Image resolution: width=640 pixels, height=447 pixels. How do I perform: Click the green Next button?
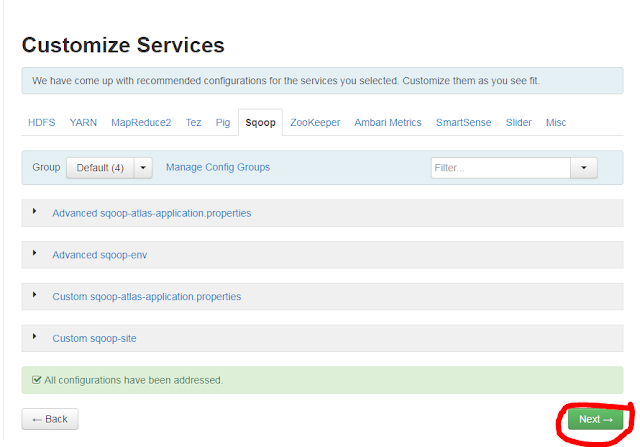596,419
